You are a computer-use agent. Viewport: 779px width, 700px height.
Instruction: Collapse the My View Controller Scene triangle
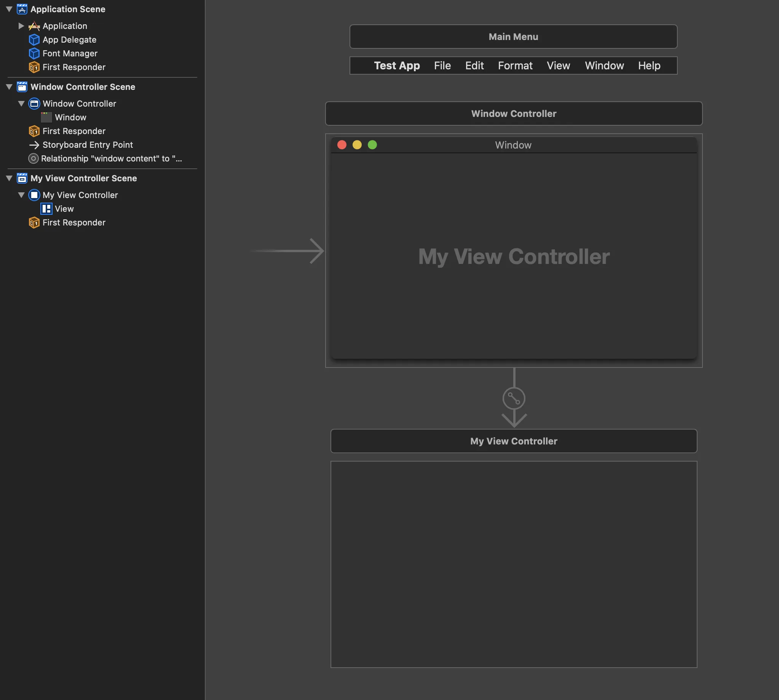tap(9, 178)
